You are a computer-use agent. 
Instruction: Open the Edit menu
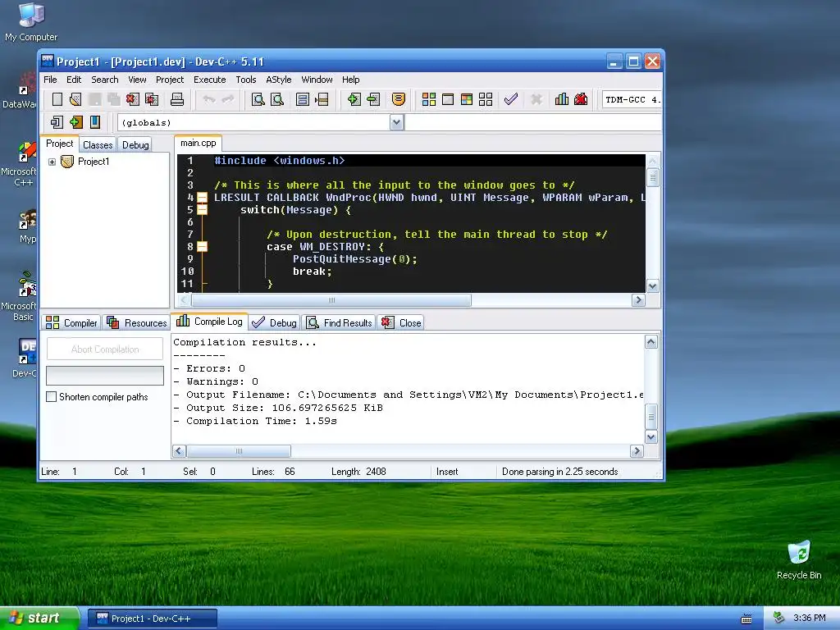(74, 80)
